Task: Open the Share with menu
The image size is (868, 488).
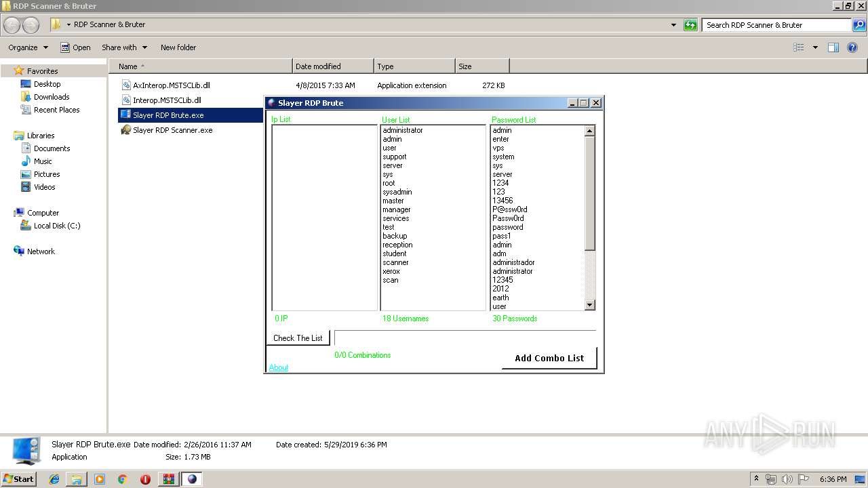Action: [x=124, y=47]
